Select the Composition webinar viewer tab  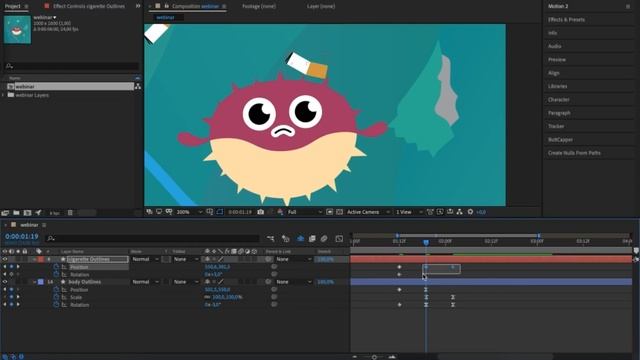[196, 6]
